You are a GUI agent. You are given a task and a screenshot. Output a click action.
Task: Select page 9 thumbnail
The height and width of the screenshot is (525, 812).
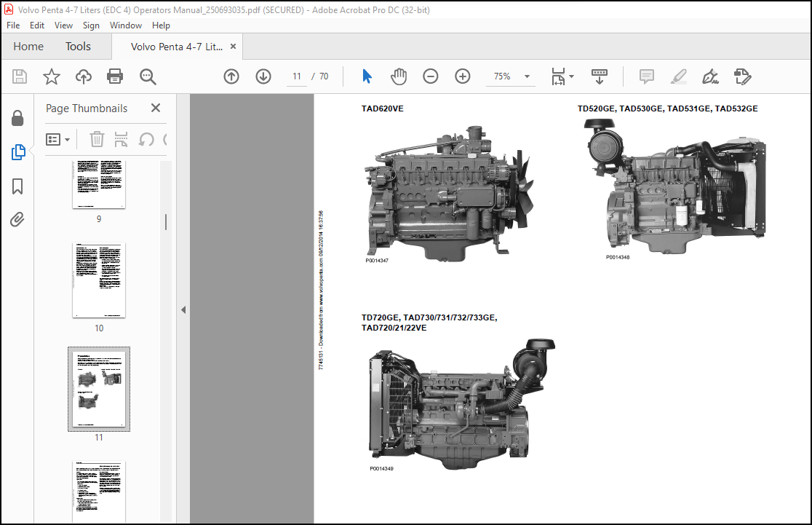point(99,184)
